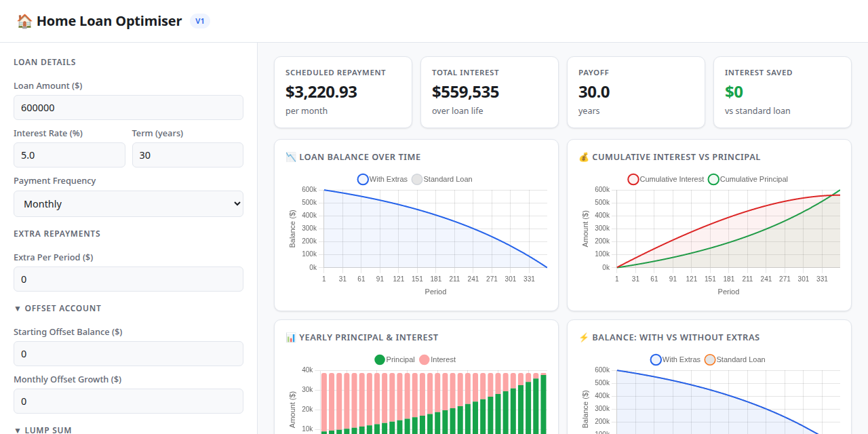Open the Payment Frequency dropdown
The height and width of the screenshot is (434, 868).
click(x=128, y=203)
